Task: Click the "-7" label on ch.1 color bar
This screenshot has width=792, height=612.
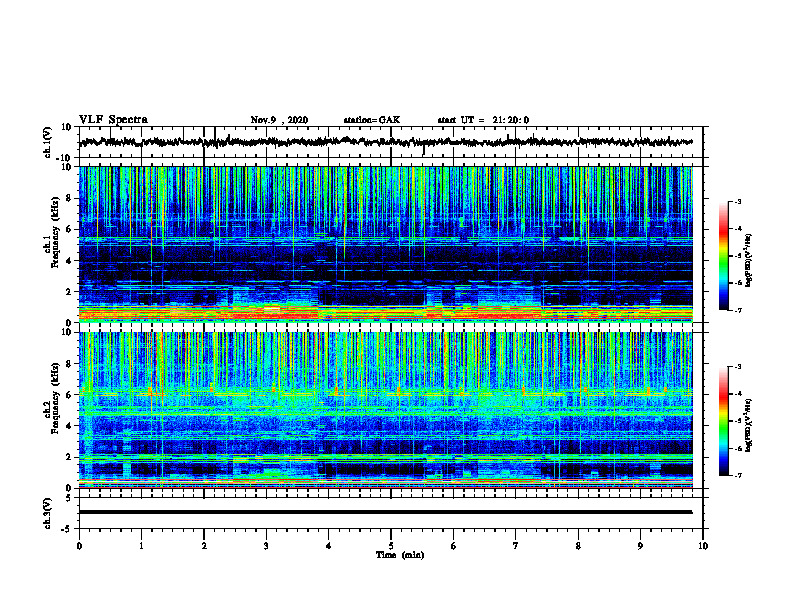Action: (737, 310)
